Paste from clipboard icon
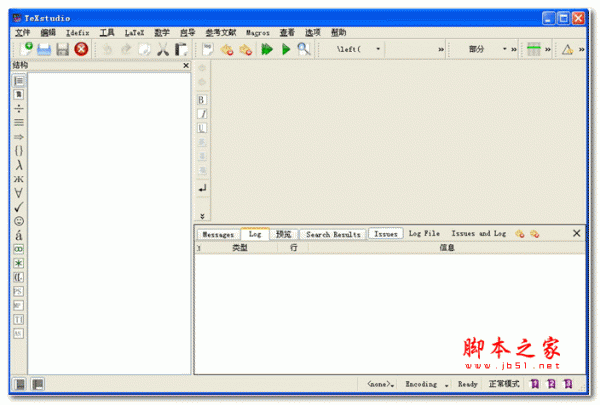Image resolution: width=600 pixels, height=405 pixels. point(181,49)
